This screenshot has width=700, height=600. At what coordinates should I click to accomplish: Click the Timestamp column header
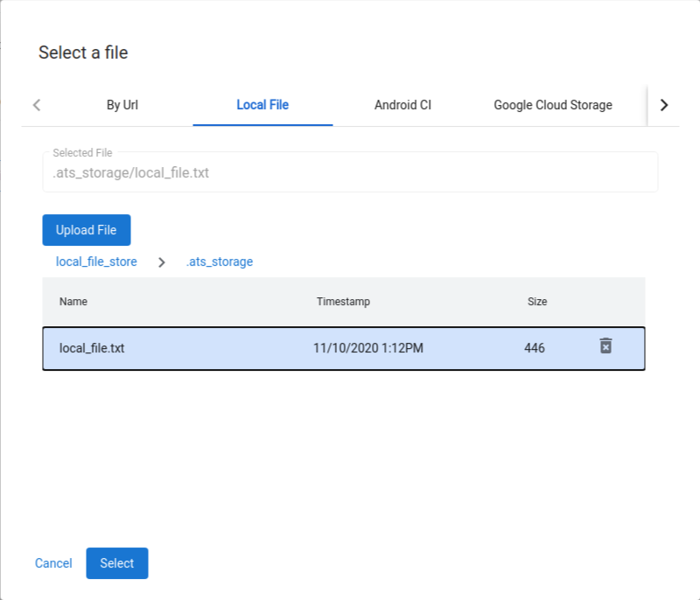coord(342,301)
